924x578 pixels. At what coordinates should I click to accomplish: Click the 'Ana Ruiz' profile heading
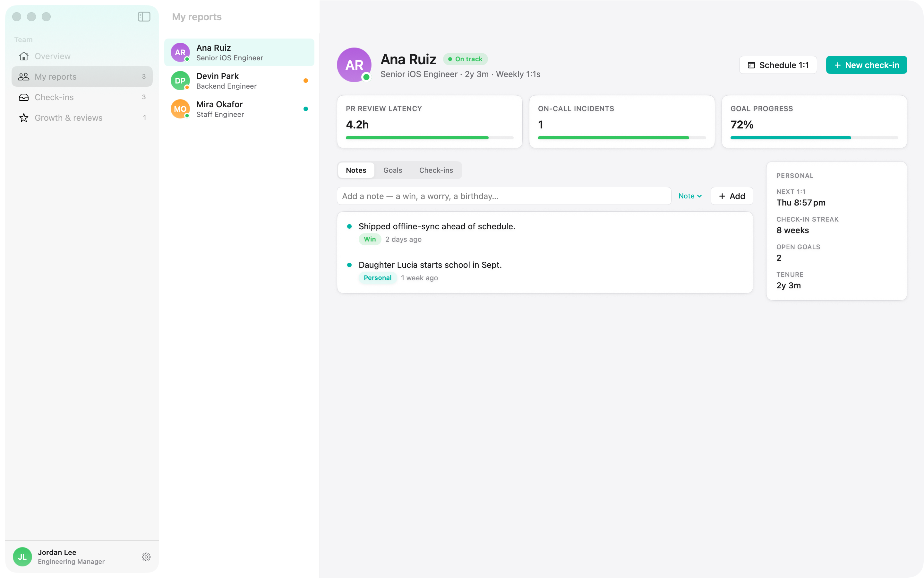click(x=408, y=59)
